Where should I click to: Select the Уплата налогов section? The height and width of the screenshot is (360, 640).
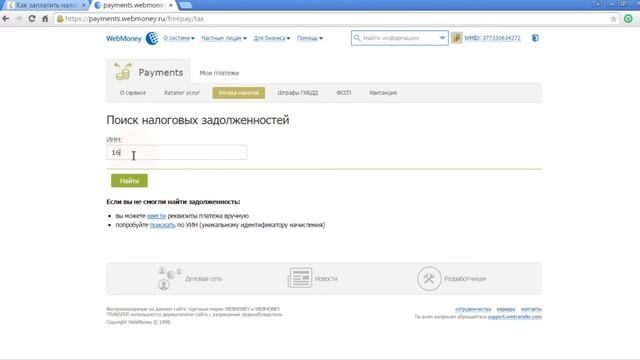point(239,93)
